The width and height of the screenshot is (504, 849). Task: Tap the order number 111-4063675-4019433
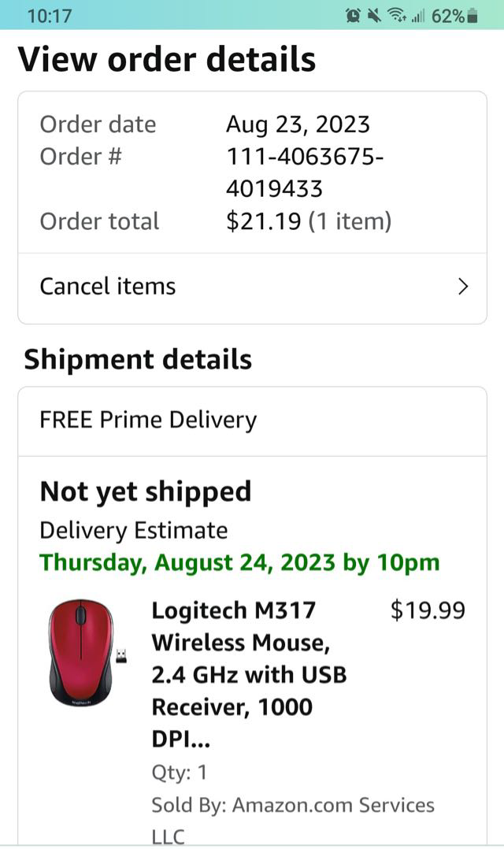[305, 172]
